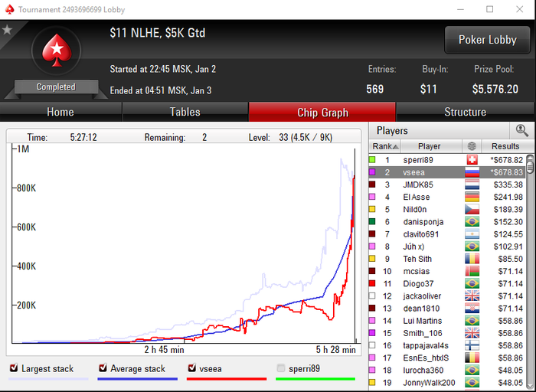Click the Romanian flag beside Teh Sith
The width and height of the screenshot is (536, 392).
[472, 259]
